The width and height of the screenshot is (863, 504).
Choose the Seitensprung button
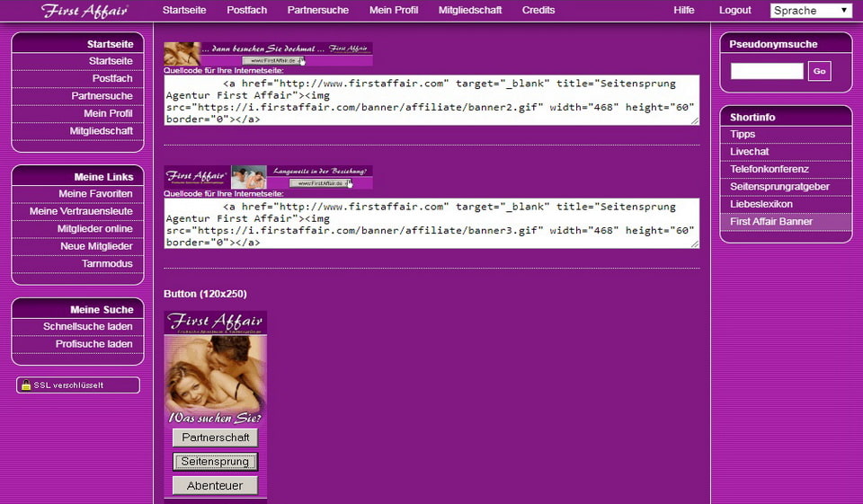(x=215, y=462)
